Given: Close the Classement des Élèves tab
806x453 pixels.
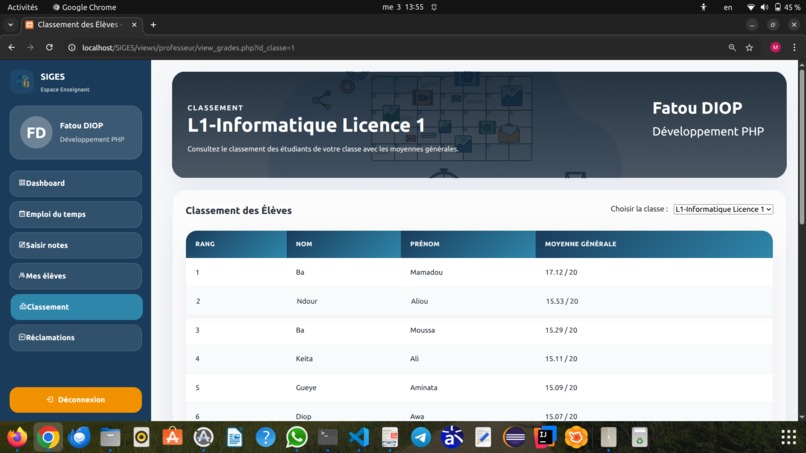Looking at the screenshot, I should point(134,25).
